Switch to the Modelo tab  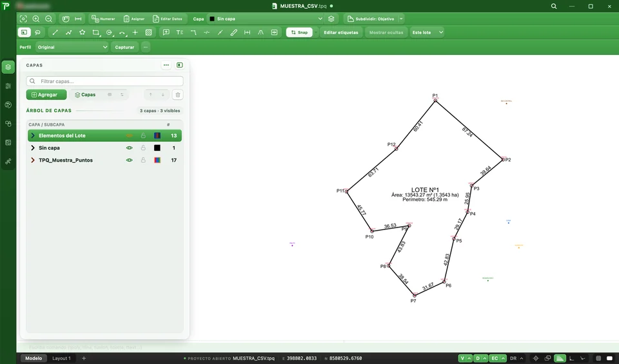34,358
